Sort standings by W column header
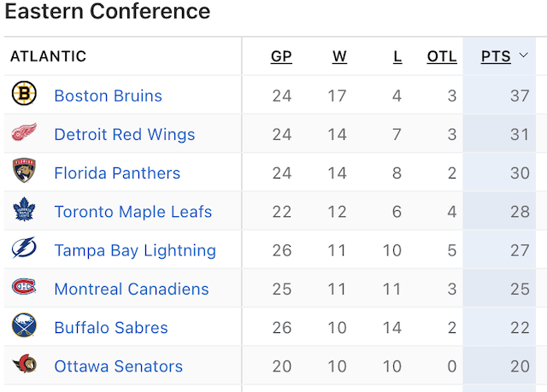The height and width of the screenshot is (392, 547). click(339, 56)
